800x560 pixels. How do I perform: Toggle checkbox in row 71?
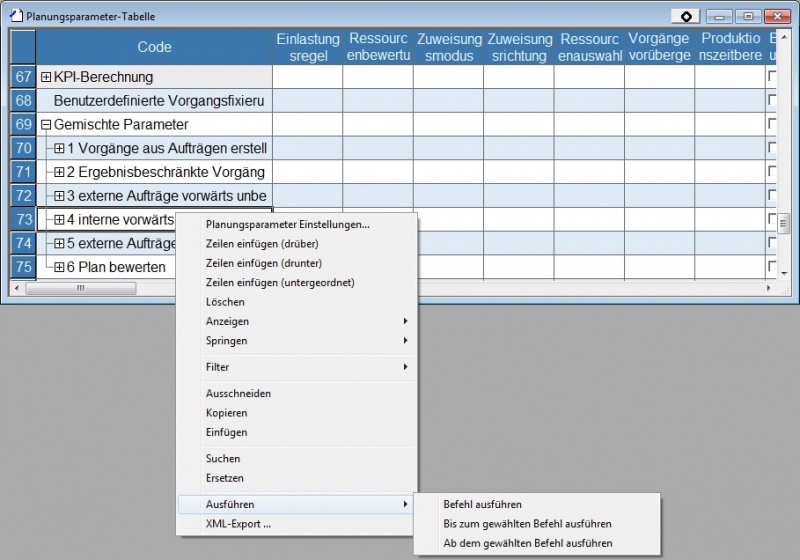(x=772, y=173)
